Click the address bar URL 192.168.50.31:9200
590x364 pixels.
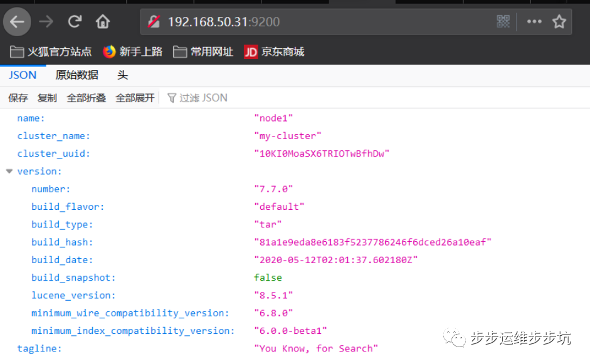pyautogui.click(x=223, y=22)
